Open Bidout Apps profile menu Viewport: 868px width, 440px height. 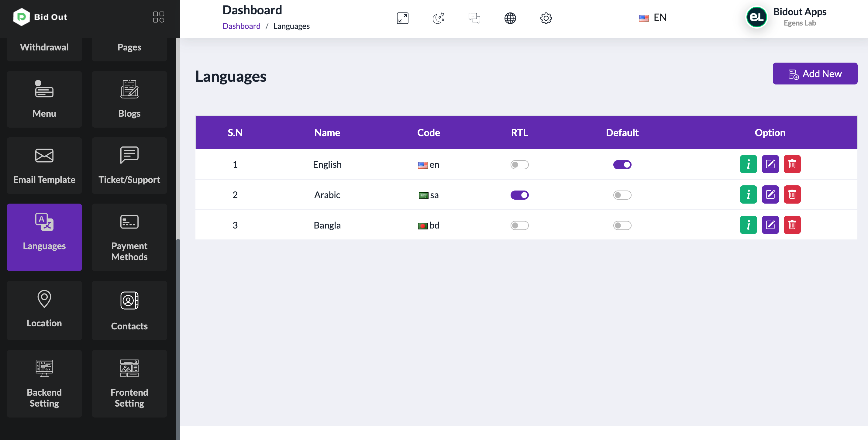coord(786,17)
